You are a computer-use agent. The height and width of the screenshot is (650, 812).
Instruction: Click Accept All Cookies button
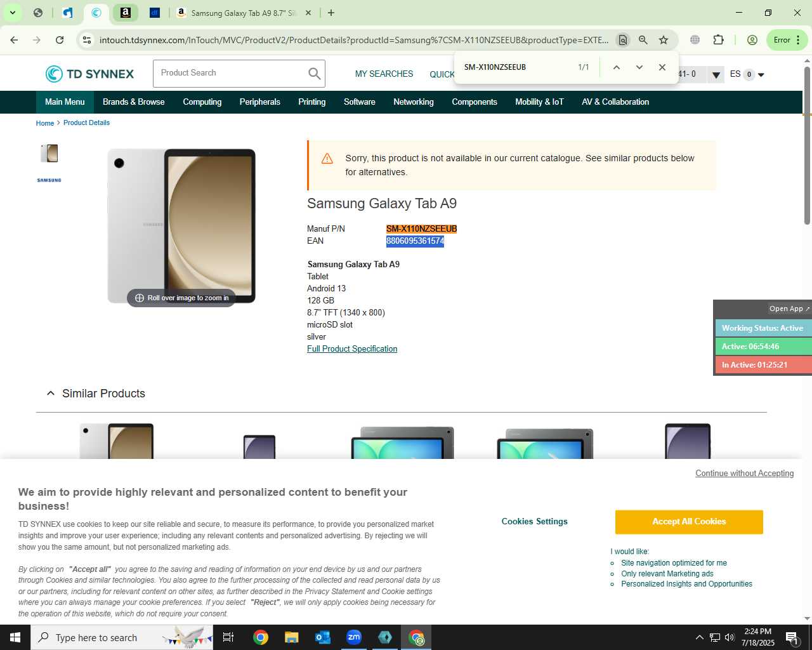689,522
